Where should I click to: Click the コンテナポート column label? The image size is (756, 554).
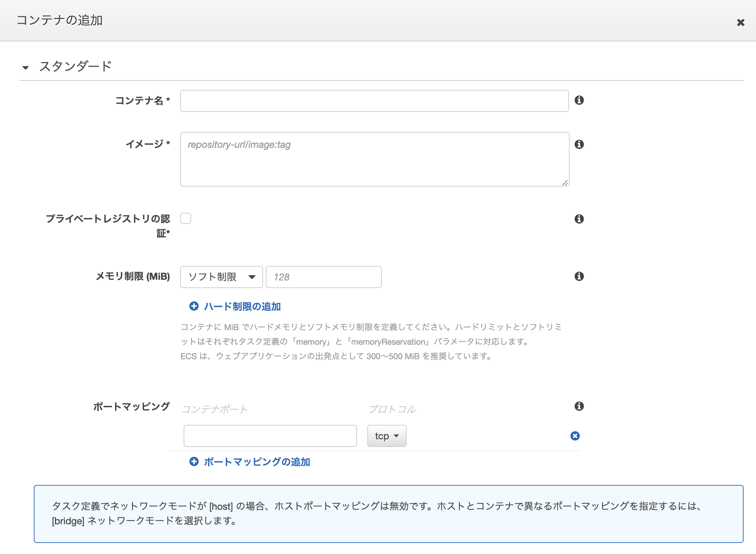[214, 409]
